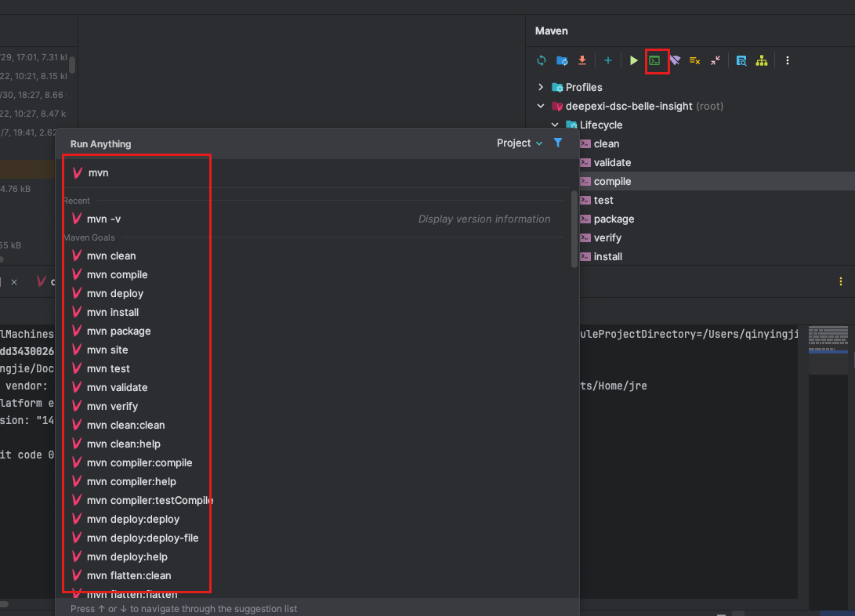The height and width of the screenshot is (616, 855).
Task: Click Download Sources and Documentation icon
Action: tap(582, 60)
